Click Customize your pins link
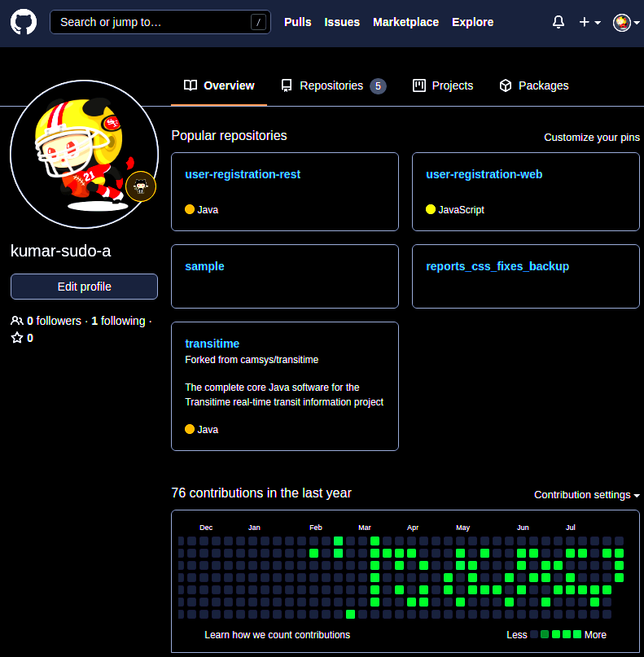 [592, 138]
